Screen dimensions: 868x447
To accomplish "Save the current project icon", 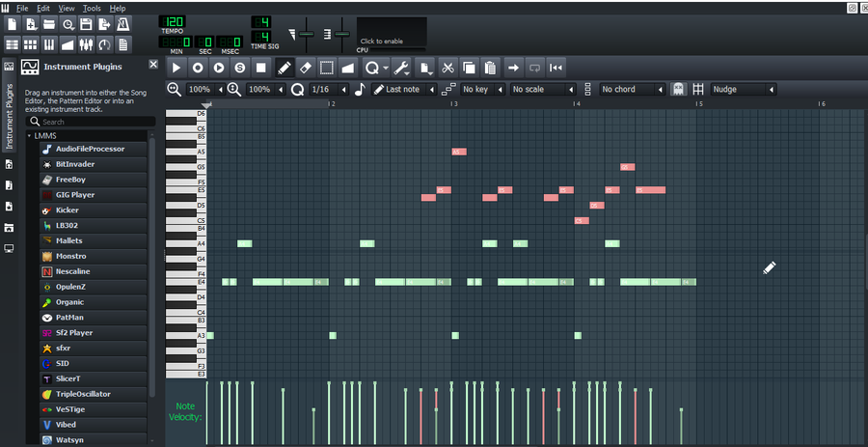I will [86, 24].
